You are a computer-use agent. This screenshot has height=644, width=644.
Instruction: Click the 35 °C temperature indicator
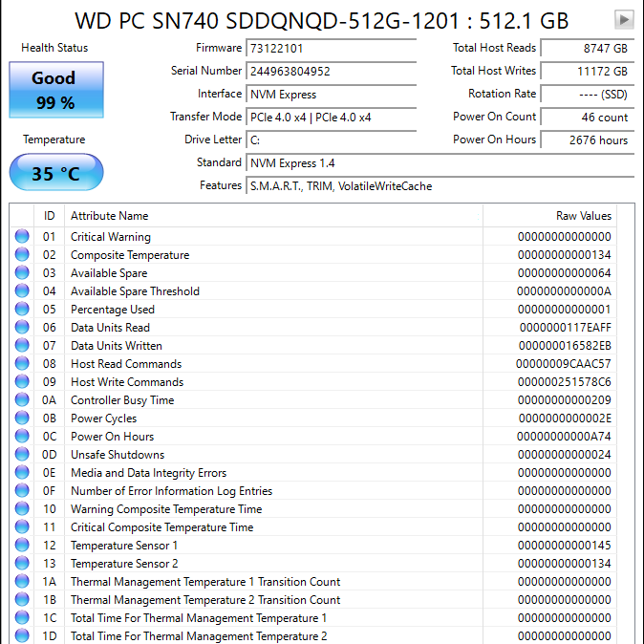click(56, 172)
